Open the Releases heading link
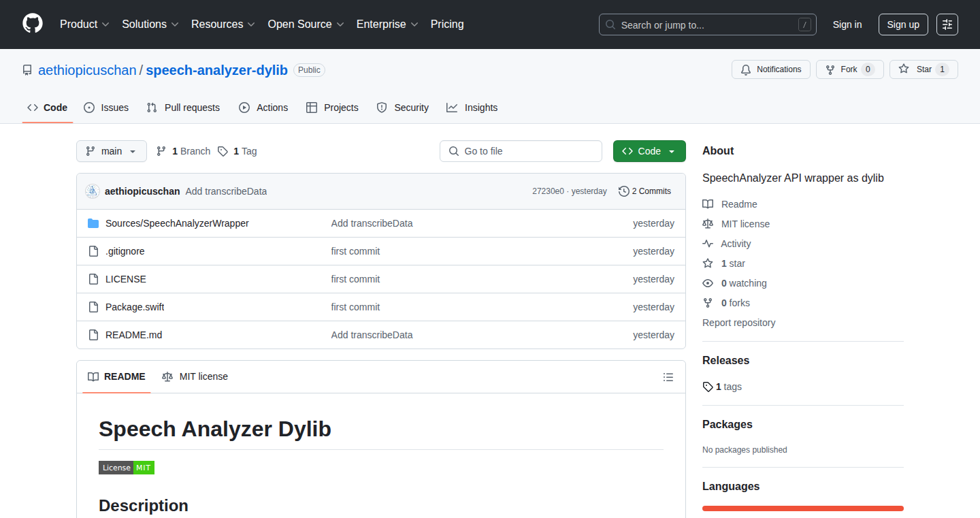This screenshot has width=980, height=518. click(725, 361)
